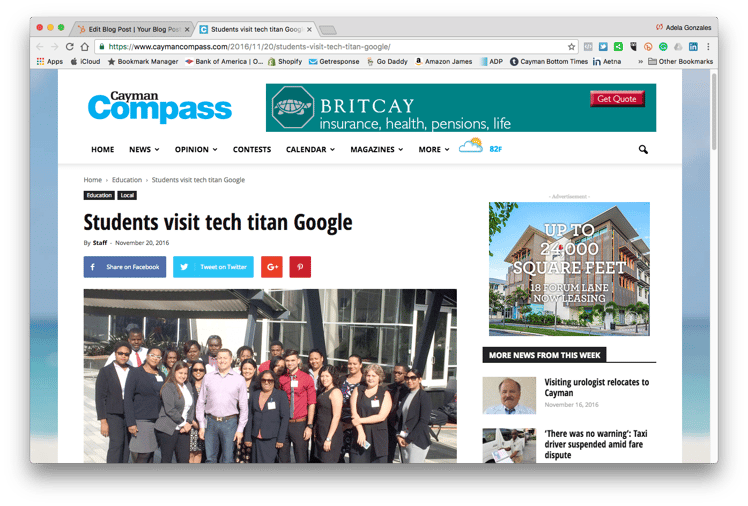Screen dimensions: 748x506
Task: Open Chrome's three-dot menu
Action: tap(708, 47)
